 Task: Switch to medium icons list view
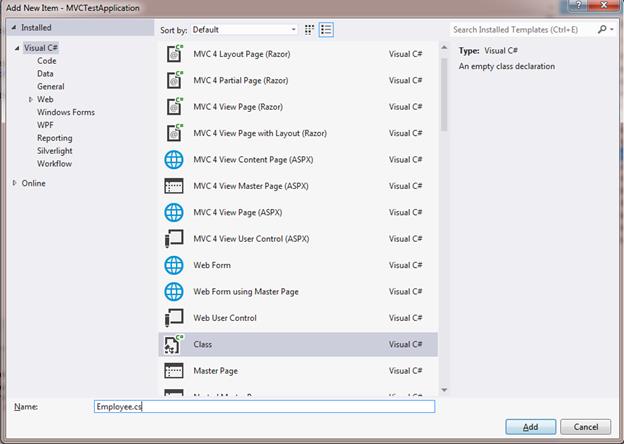click(x=326, y=30)
